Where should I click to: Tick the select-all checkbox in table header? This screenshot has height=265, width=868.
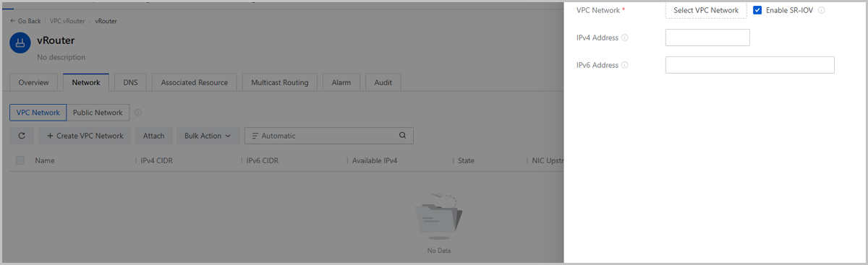[20, 160]
